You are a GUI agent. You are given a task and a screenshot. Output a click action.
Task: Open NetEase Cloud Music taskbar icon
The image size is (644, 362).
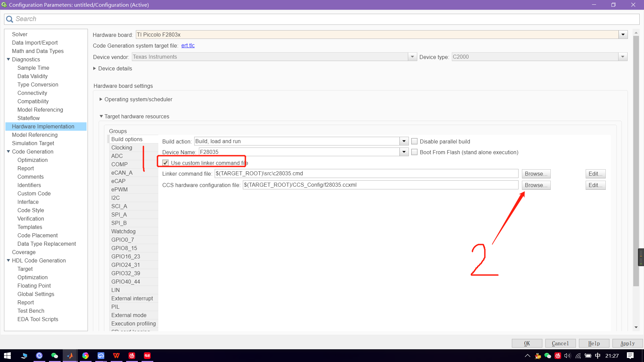click(132, 356)
